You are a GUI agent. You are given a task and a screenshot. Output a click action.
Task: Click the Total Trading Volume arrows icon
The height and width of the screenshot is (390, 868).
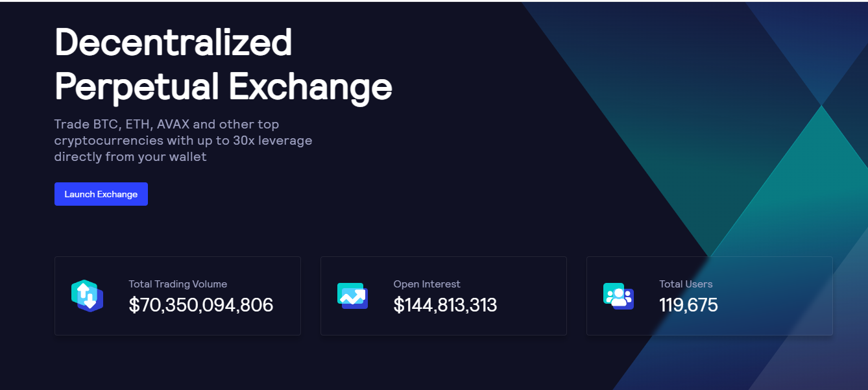pos(87,296)
